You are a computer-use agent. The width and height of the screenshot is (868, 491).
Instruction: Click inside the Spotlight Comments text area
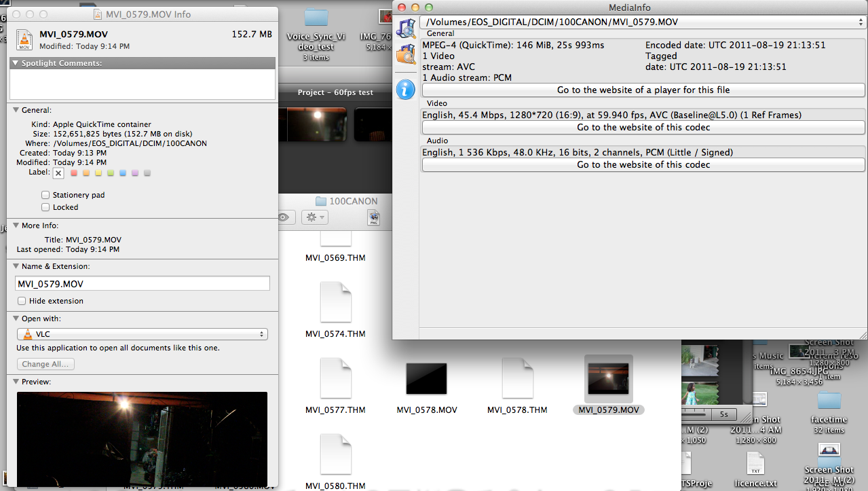(x=143, y=85)
